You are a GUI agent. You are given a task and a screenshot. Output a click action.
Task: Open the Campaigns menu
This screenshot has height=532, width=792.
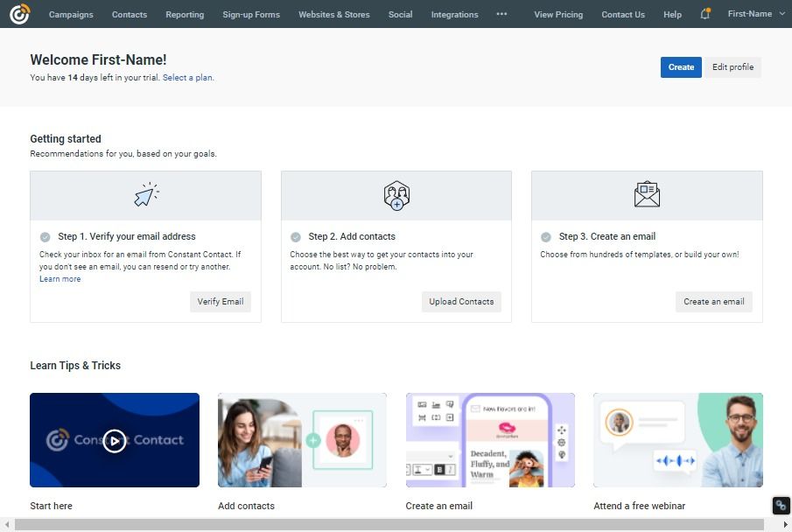[x=71, y=15]
